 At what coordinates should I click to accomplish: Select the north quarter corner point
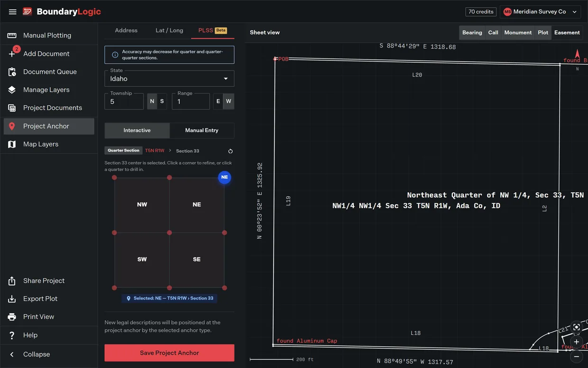[169, 178]
